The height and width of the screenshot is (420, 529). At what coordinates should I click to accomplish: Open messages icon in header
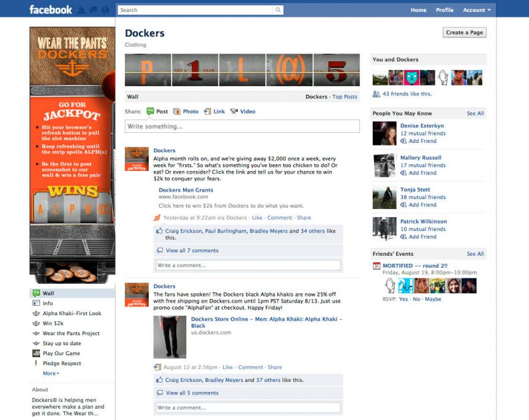coord(94,10)
